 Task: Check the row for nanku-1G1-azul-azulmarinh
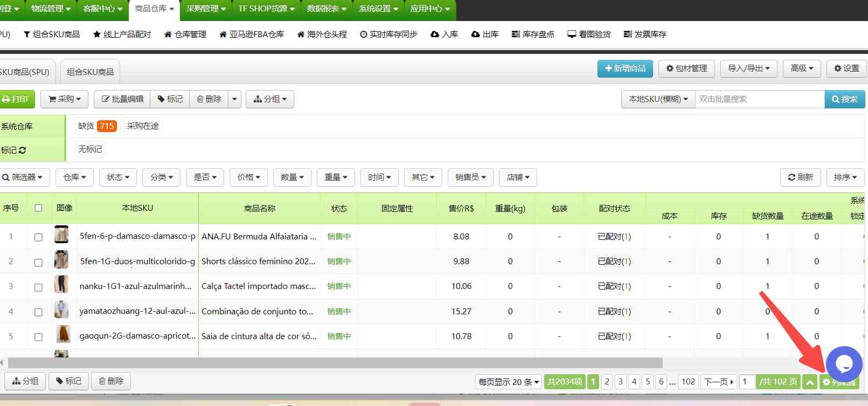coord(38,287)
